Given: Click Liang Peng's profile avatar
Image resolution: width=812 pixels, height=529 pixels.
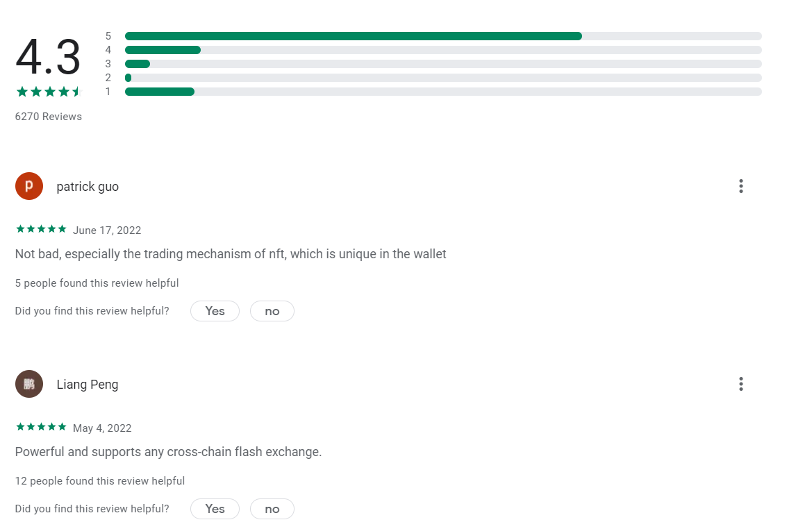Looking at the screenshot, I should (29, 384).
